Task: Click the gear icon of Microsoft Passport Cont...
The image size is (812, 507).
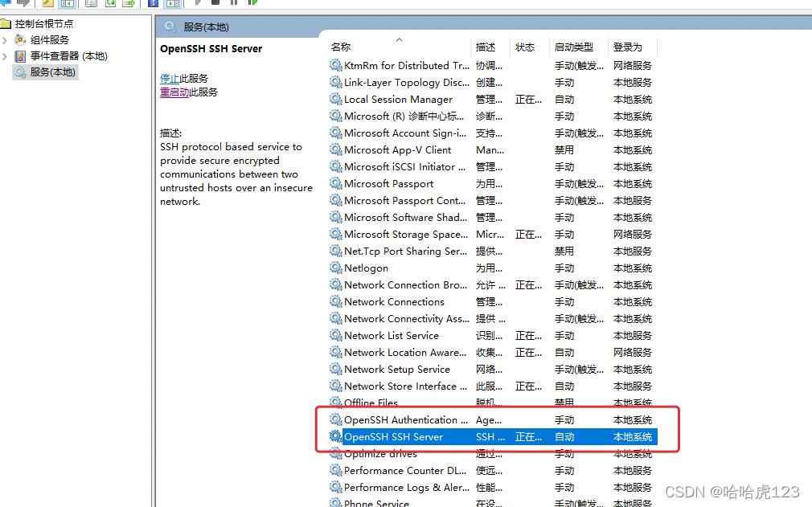Action: pos(335,200)
